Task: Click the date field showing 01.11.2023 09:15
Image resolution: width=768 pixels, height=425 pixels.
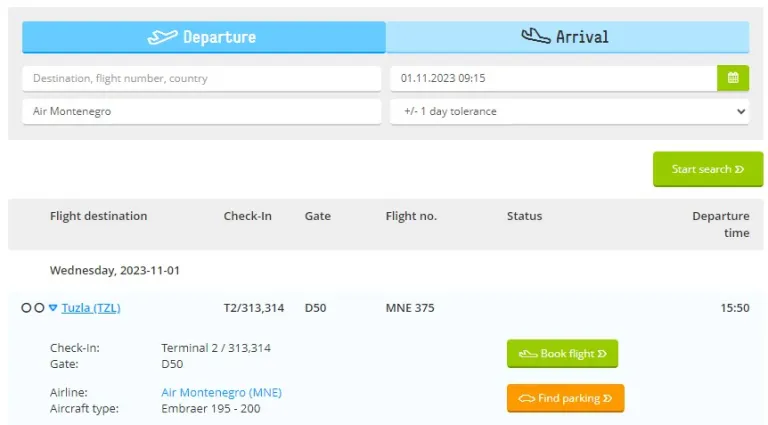Action: click(553, 78)
